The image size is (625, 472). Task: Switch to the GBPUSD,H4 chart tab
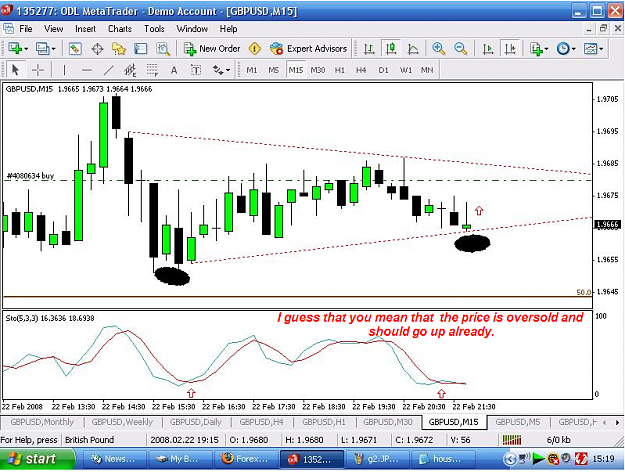[261, 422]
